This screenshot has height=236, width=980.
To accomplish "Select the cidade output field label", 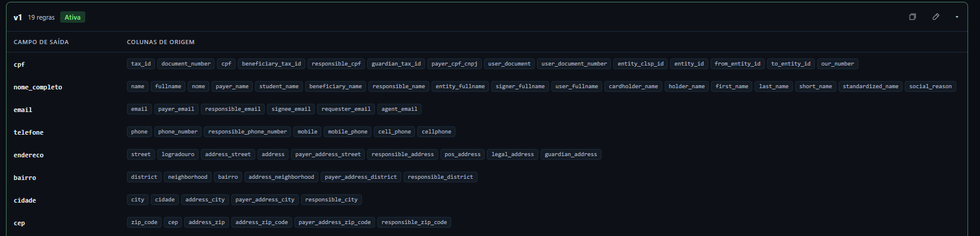I will [x=24, y=200].
